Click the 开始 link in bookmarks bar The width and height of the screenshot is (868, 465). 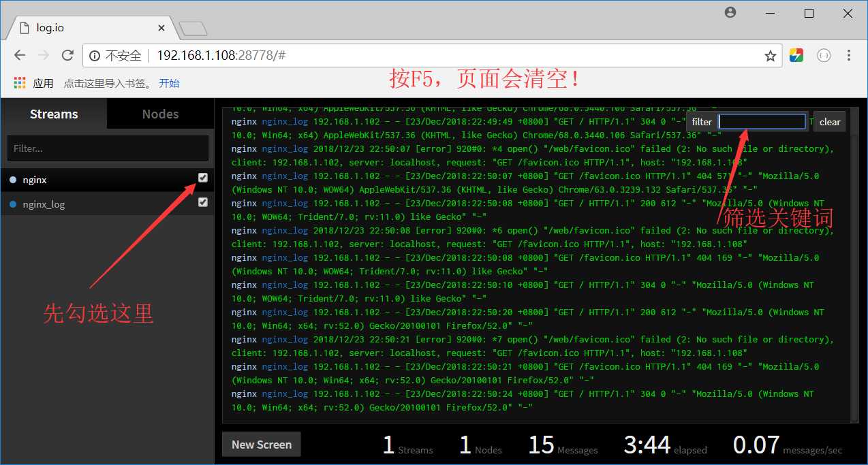170,83
